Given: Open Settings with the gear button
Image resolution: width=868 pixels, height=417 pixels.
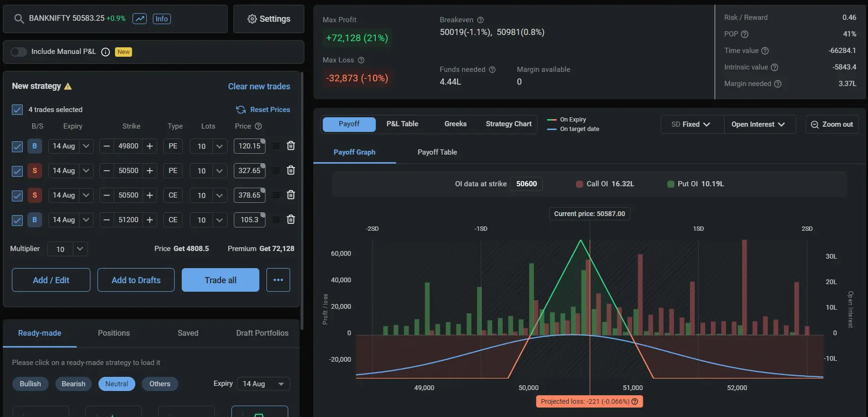Looking at the screenshot, I should tap(268, 19).
